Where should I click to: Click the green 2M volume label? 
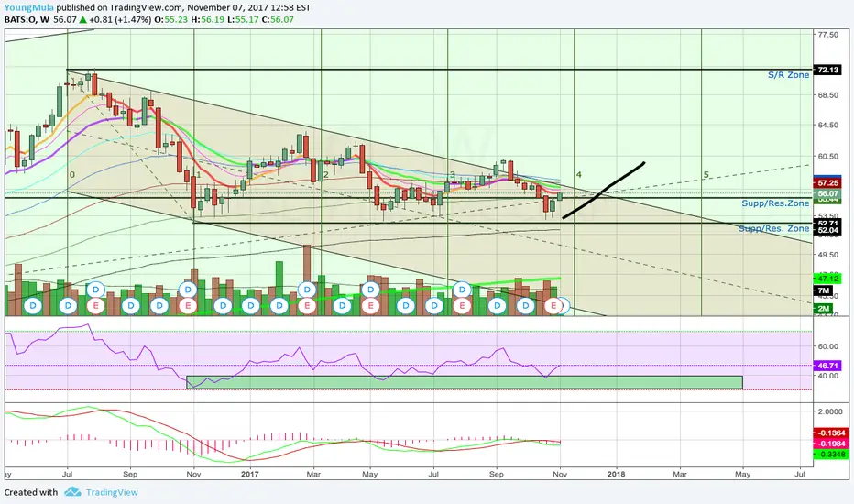pos(823,309)
